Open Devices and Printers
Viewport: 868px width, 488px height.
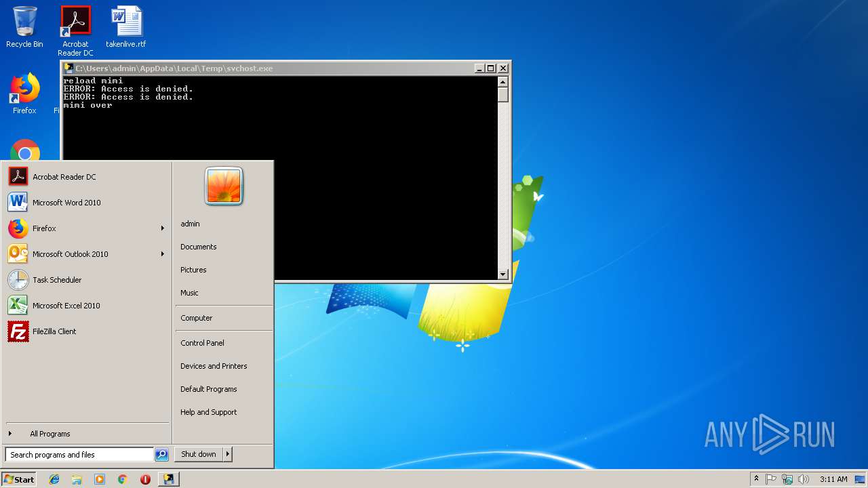click(214, 366)
